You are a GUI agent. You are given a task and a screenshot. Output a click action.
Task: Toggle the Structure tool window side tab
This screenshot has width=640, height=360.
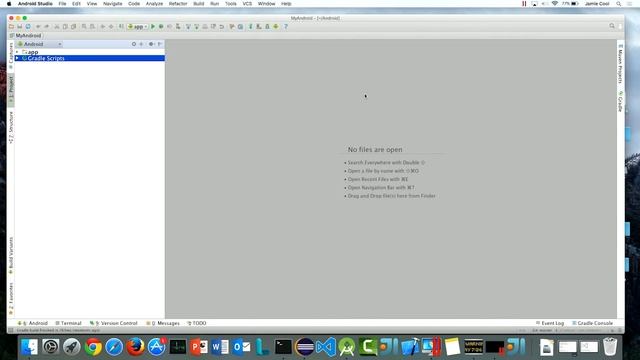tap(11, 127)
